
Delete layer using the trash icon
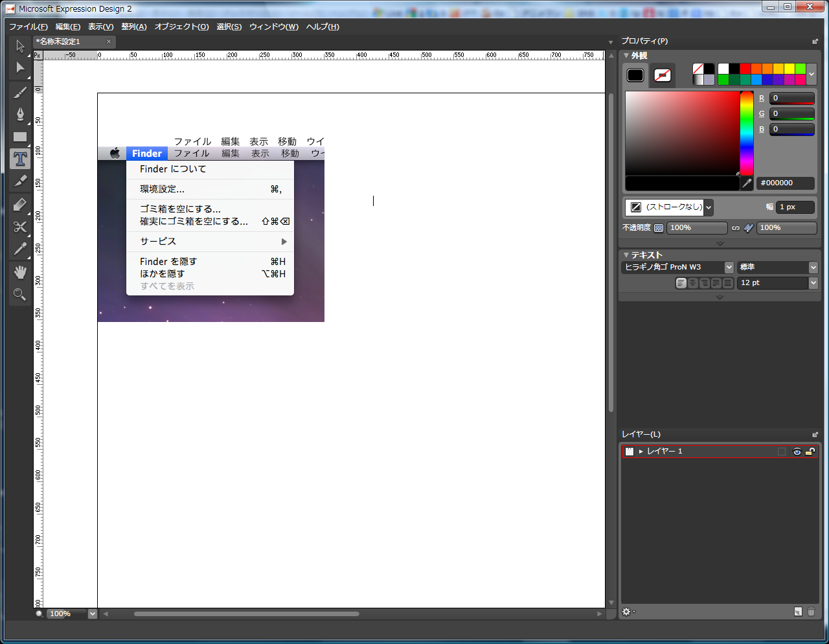[x=811, y=612]
